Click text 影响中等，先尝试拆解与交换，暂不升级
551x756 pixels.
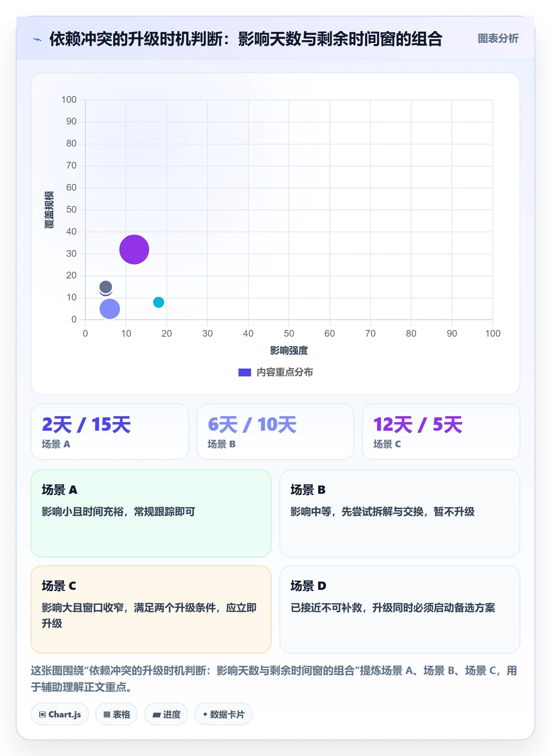click(383, 511)
